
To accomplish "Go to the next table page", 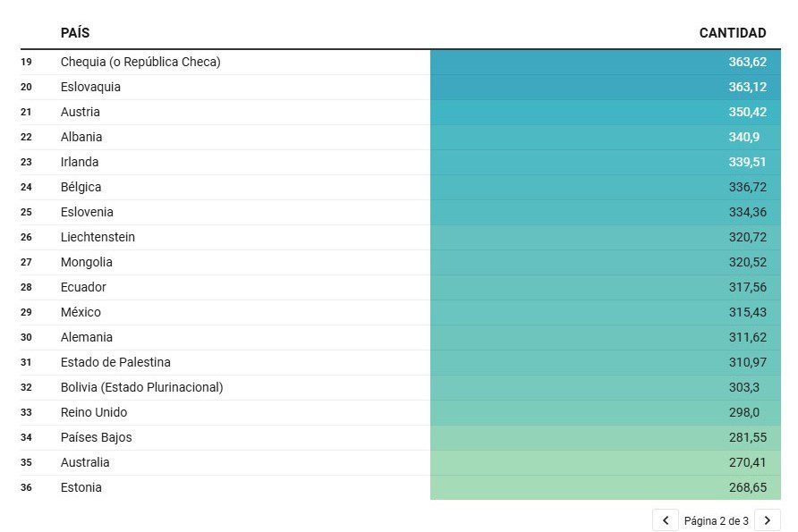I will [x=767, y=520].
